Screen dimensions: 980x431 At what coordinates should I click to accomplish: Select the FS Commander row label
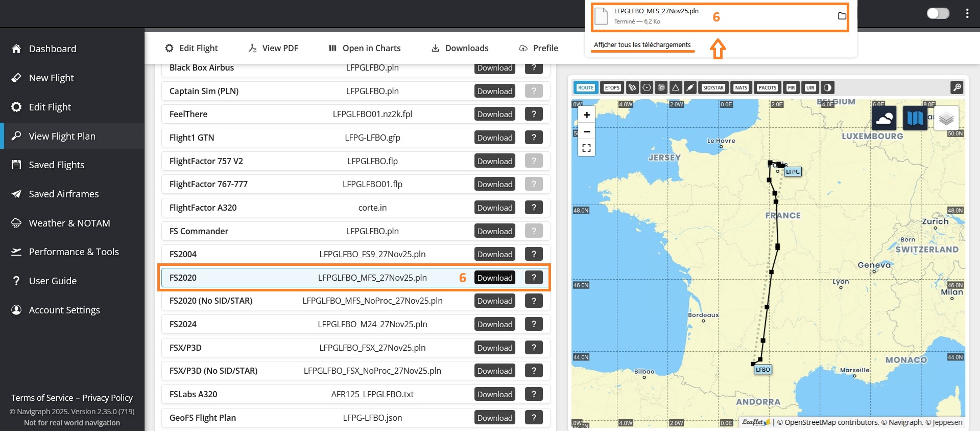[x=199, y=231]
